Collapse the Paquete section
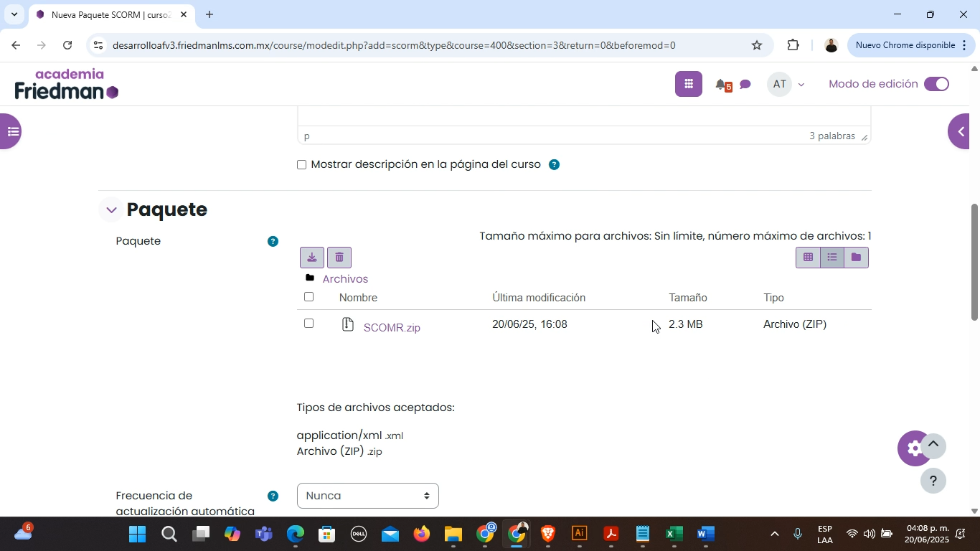Viewport: 980px width, 551px height. click(111, 210)
